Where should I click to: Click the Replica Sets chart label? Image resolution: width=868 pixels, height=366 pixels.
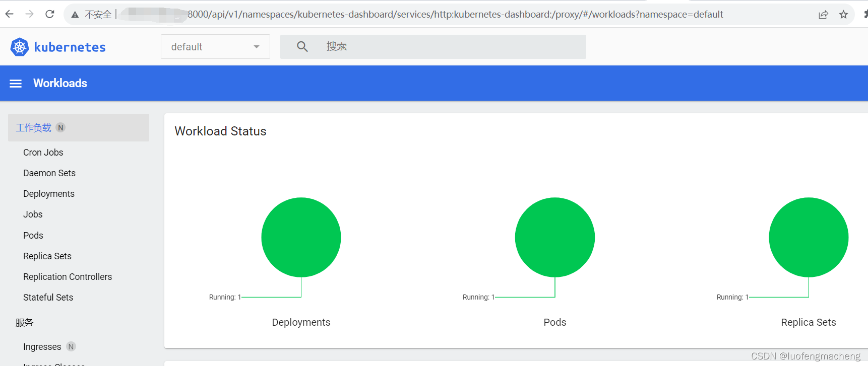809,322
